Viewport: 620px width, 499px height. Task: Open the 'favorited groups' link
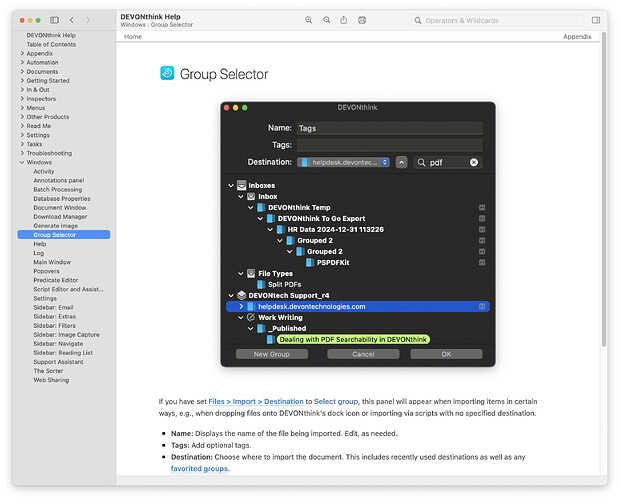[x=200, y=468]
